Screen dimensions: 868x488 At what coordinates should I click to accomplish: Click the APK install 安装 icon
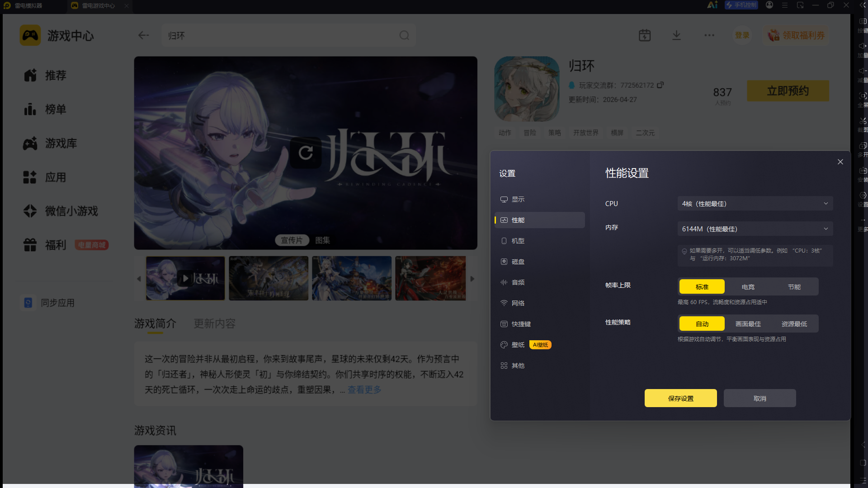(863, 170)
